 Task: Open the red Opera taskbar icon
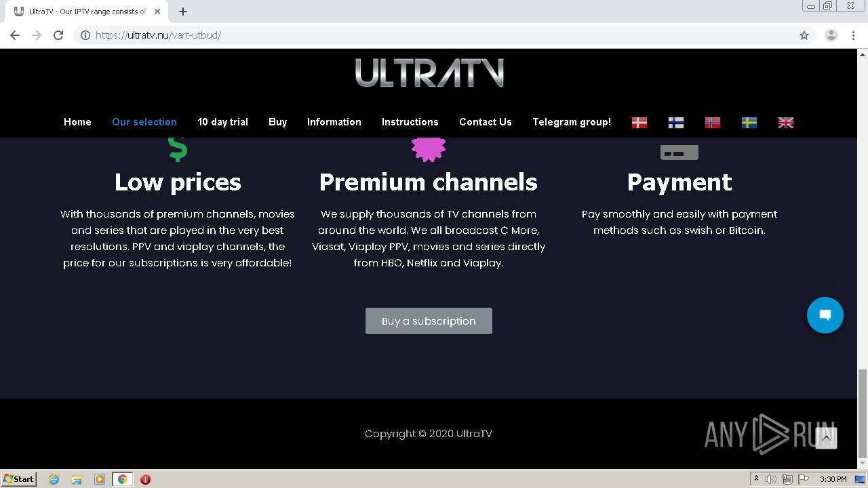click(x=145, y=479)
